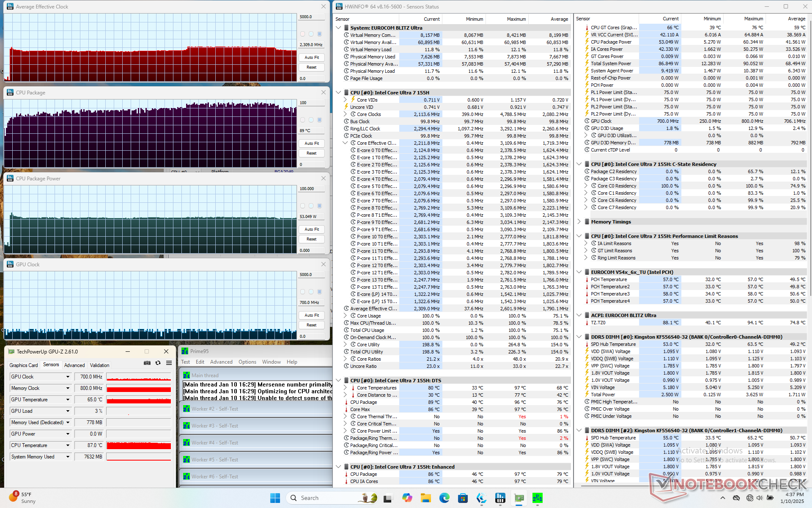Viewport: 812px width, 508px height.
Task: Open the Microsoft Store taskbar icon
Action: (463, 498)
